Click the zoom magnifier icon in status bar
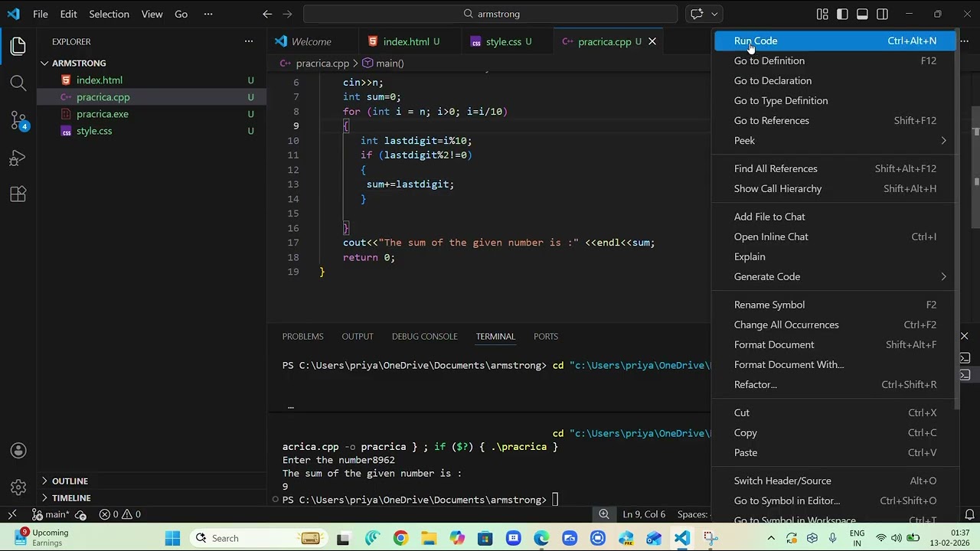The image size is (980, 551). 604,514
